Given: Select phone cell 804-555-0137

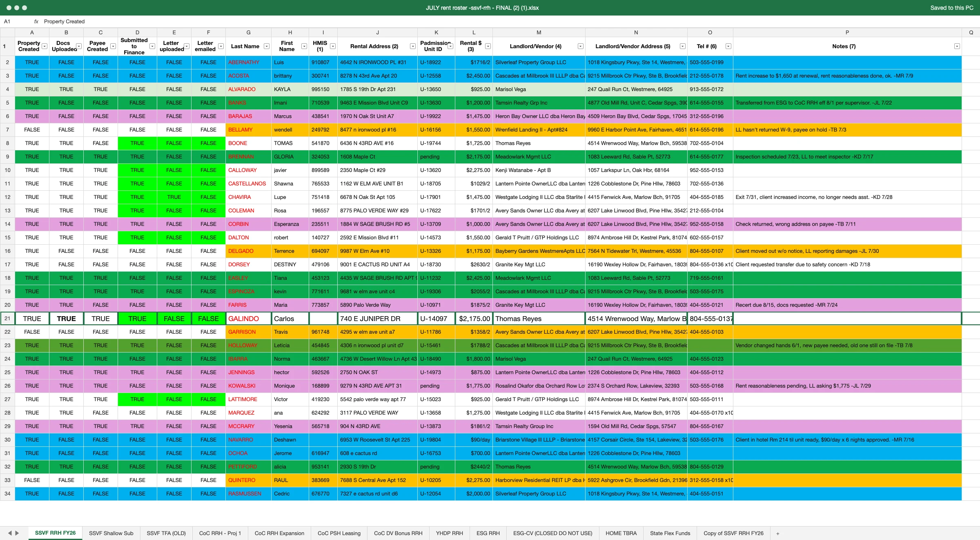Looking at the screenshot, I should coord(710,319).
